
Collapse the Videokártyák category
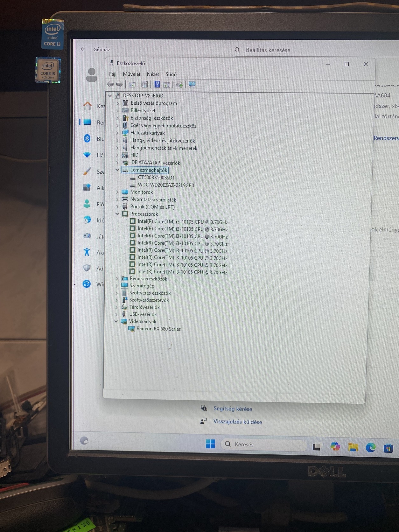point(116,321)
